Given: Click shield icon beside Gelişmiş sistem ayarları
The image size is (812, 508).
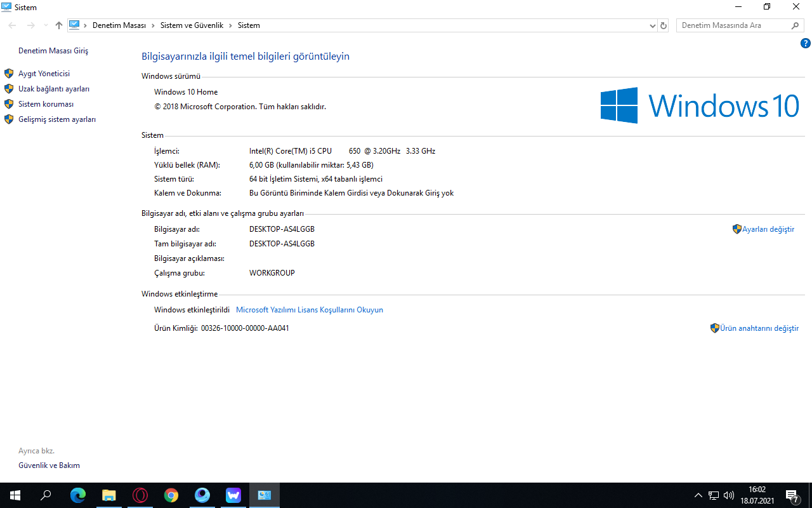Looking at the screenshot, I should click(x=9, y=119).
